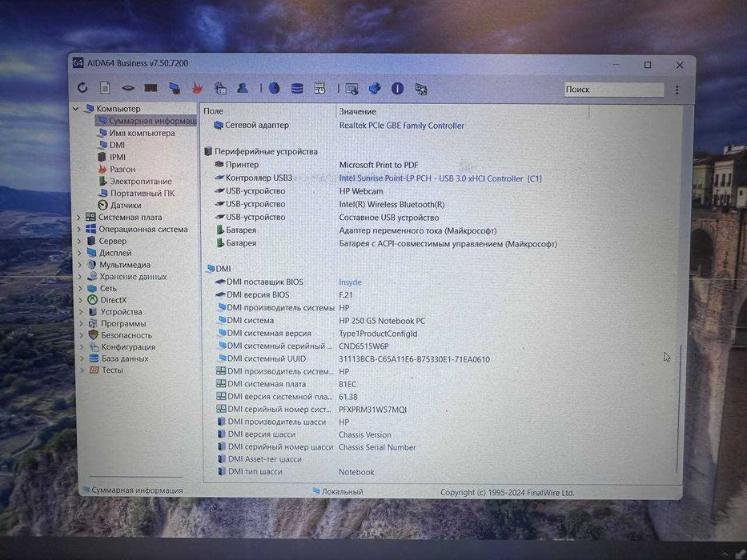The width and height of the screenshot is (747, 560).
Task: Select the Разгон tree item
Action: click(x=117, y=169)
